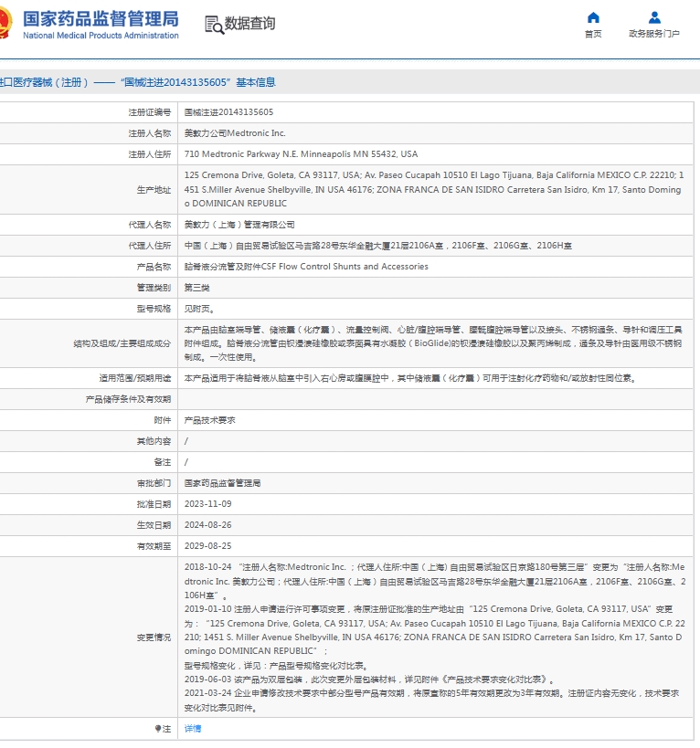Viewport: 700px width, 748px height.
Task: Click the 管理类别 row label
Action: pos(154,288)
